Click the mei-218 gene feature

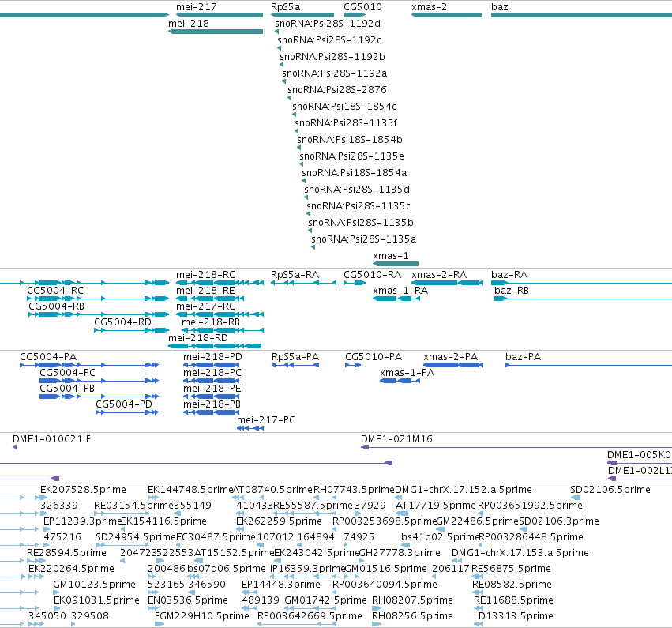[215, 32]
